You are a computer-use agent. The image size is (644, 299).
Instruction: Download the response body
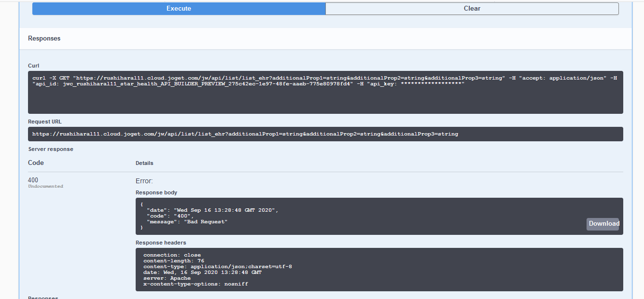603,224
